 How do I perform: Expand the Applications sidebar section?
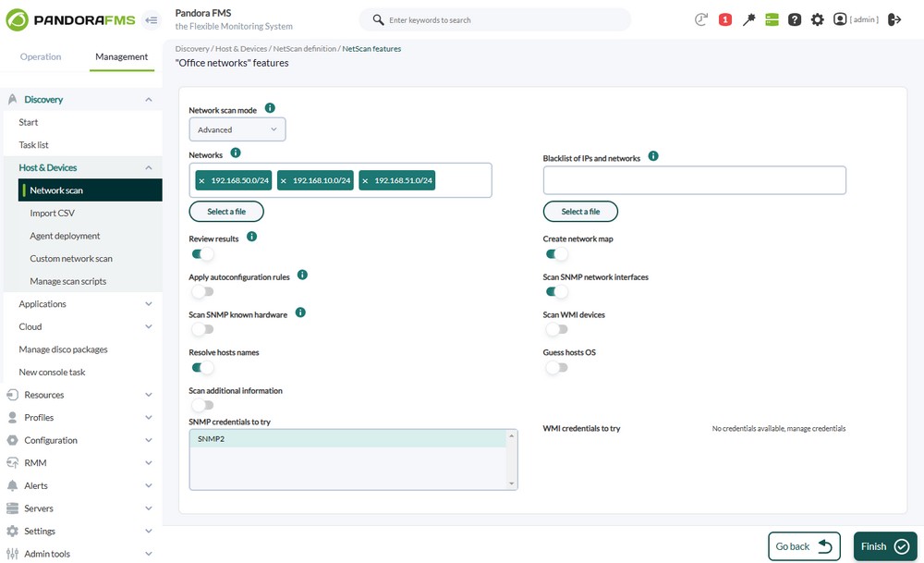81,304
